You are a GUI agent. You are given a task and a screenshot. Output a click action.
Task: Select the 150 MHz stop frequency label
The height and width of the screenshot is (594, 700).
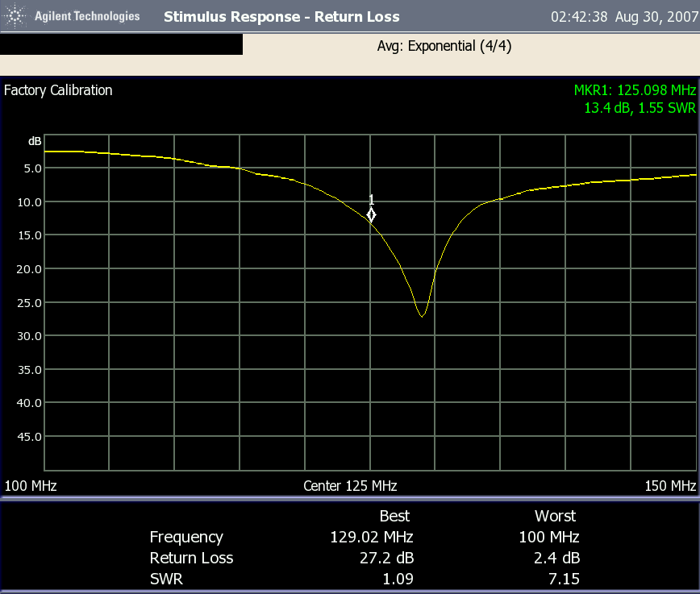tap(670, 486)
